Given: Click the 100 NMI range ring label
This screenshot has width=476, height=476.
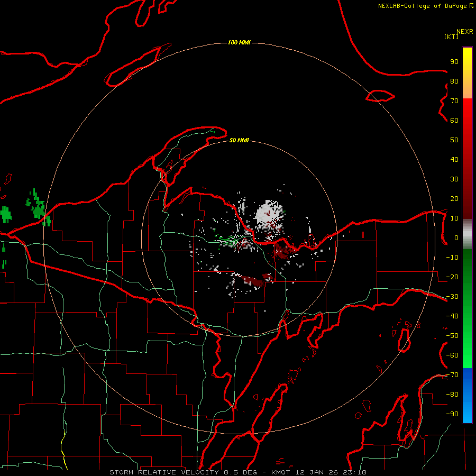Looking at the screenshot, I should (x=239, y=42).
